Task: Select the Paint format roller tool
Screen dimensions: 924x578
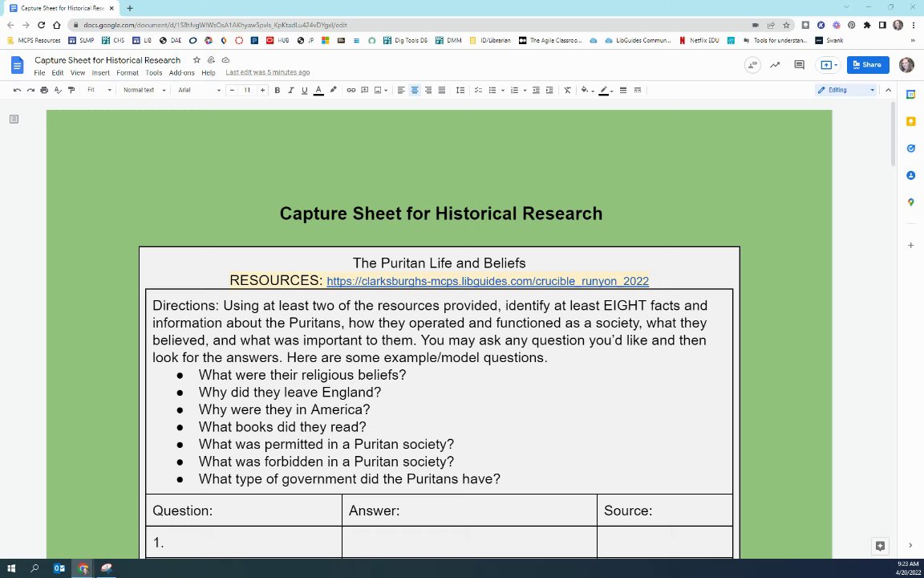Action: tap(71, 90)
